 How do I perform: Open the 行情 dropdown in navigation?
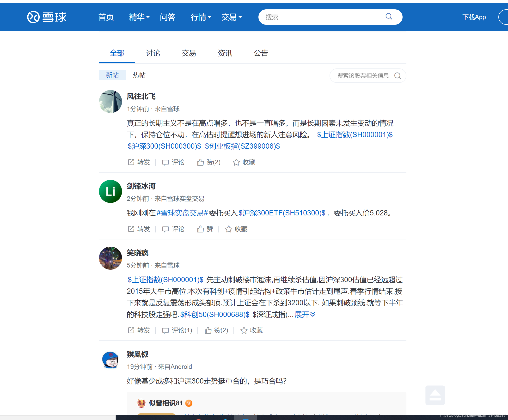coord(201,17)
